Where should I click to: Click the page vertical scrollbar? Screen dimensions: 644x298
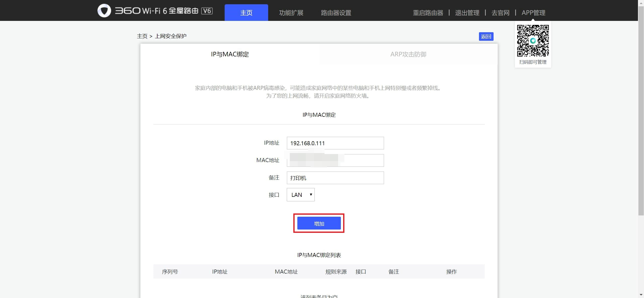pos(641,111)
